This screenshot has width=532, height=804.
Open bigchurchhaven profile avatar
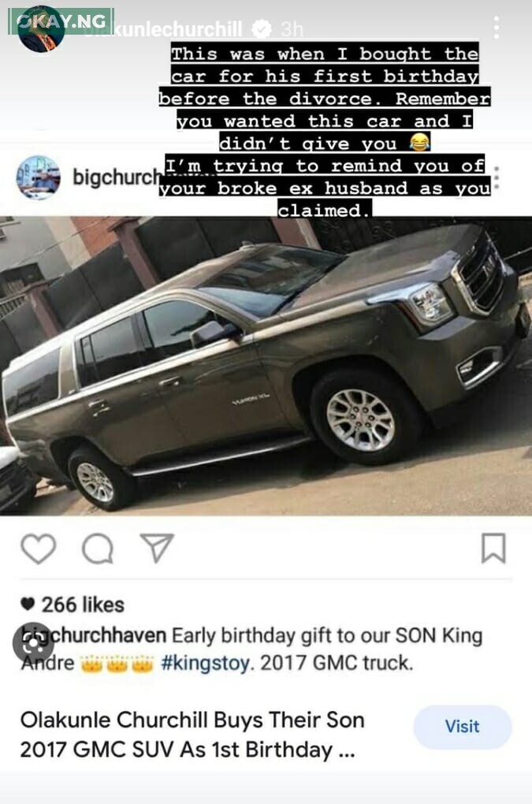pos(38,177)
